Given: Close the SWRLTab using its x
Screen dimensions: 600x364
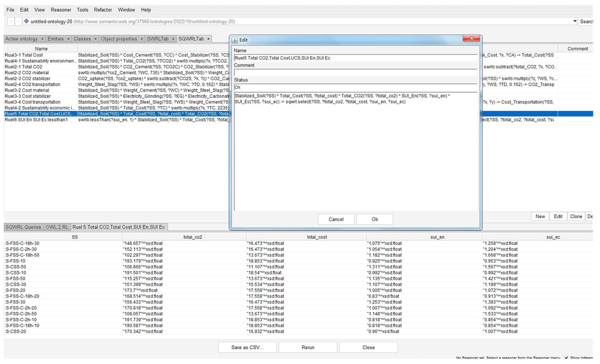Looking at the screenshot, I should click(x=173, y=39).
